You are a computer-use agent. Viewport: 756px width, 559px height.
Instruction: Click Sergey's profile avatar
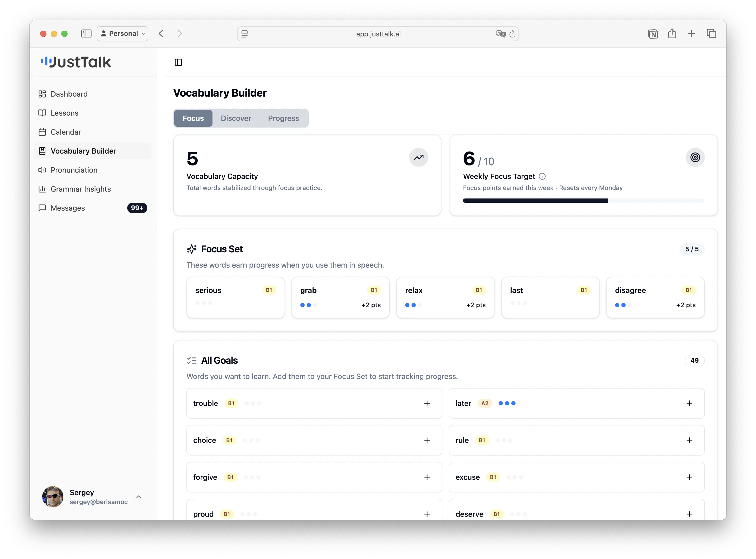(53, 496)
